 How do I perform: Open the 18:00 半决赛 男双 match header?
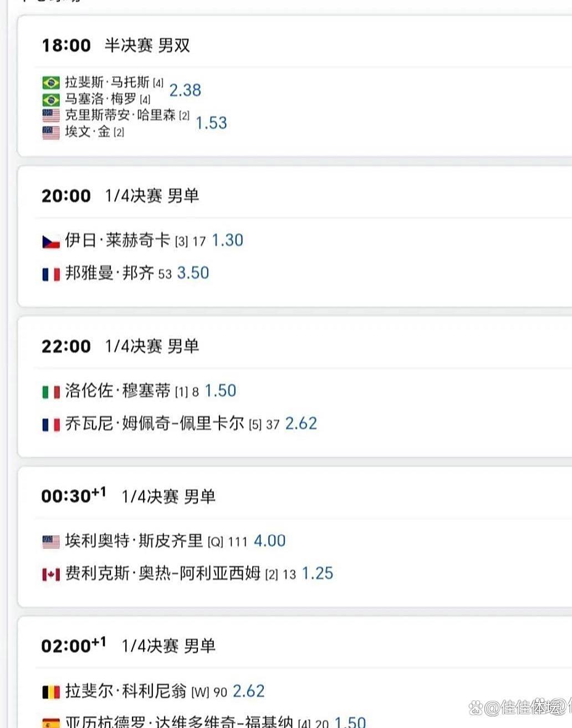pos(116,45)
